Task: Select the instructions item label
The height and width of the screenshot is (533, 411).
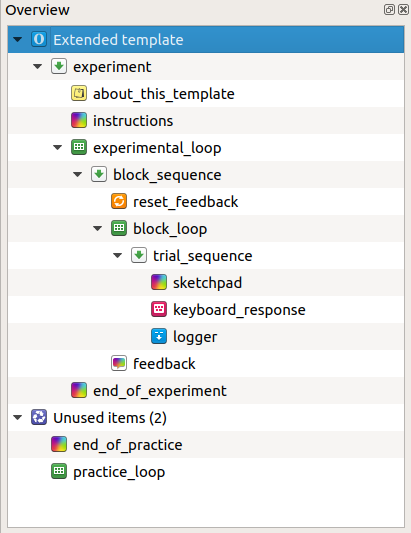Action: click(x=133, y=121)
